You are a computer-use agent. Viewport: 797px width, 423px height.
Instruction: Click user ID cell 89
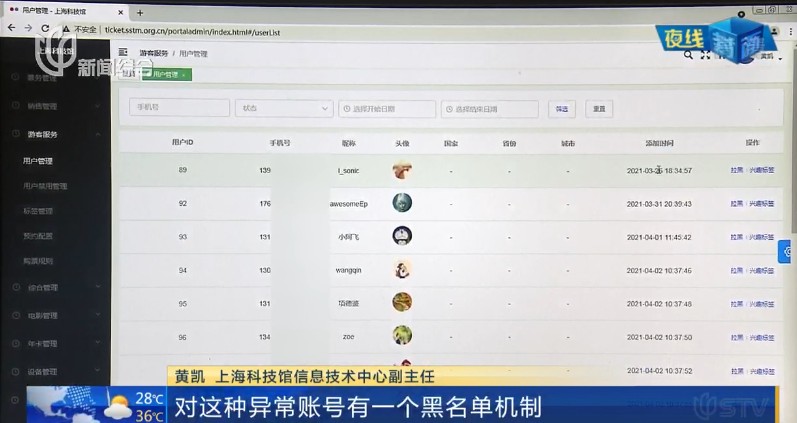(x=182, y=170)
